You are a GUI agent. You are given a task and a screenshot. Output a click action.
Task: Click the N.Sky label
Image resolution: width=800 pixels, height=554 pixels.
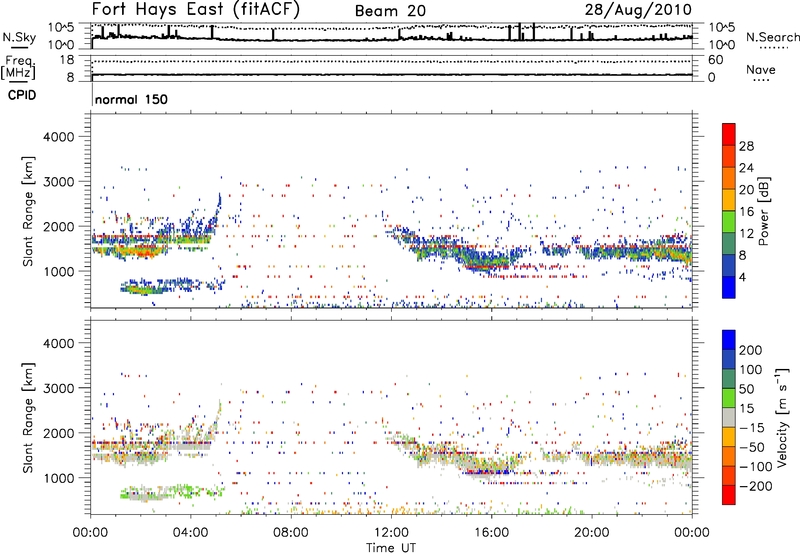click(19, 37)
